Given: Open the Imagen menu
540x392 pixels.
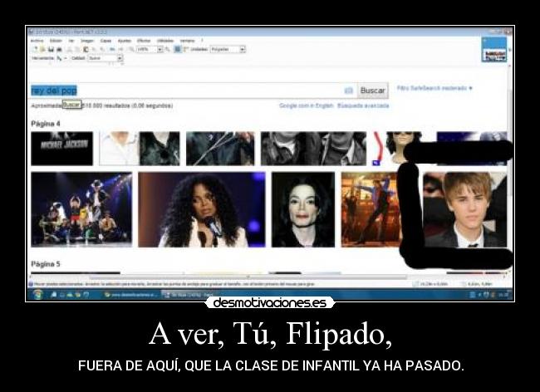Looking at the screenshot, I should pos(87,41).
